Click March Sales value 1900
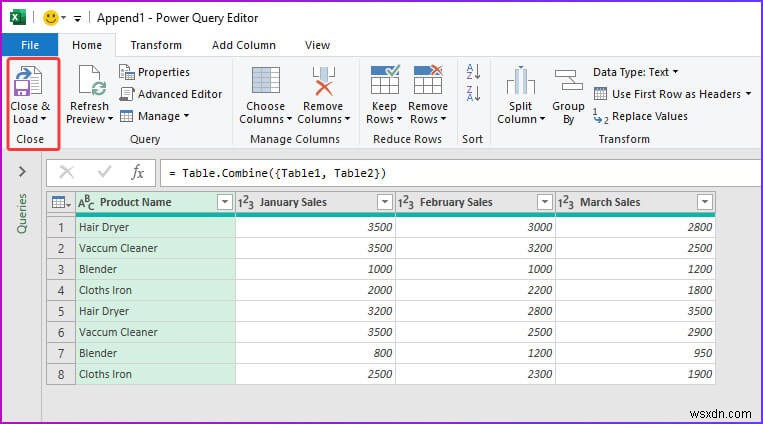 click(x=636, y=374)
